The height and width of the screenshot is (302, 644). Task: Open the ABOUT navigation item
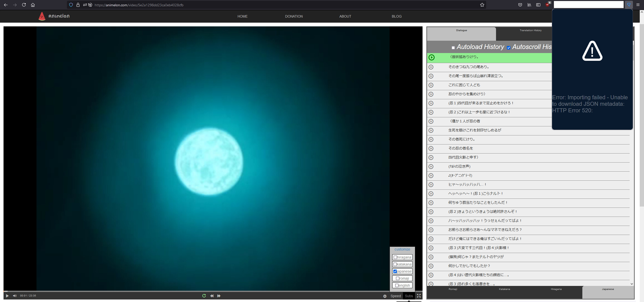(345, 16)
